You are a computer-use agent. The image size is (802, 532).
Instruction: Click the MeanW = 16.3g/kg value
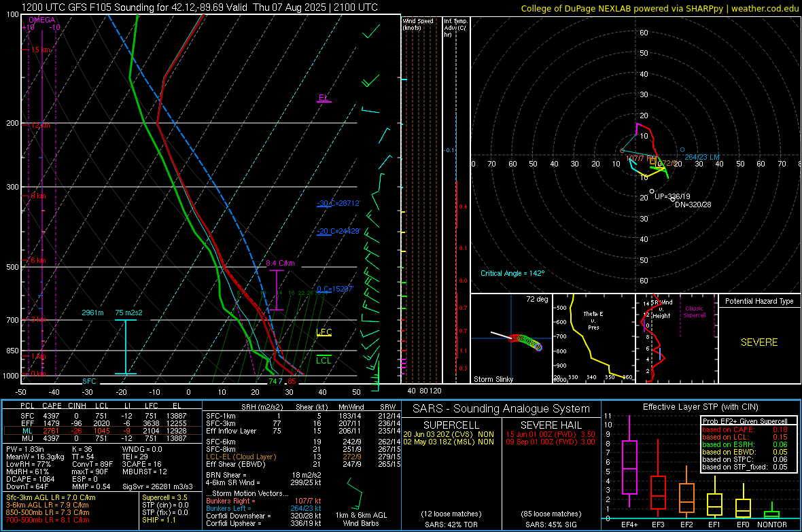(x=35, y=457)
